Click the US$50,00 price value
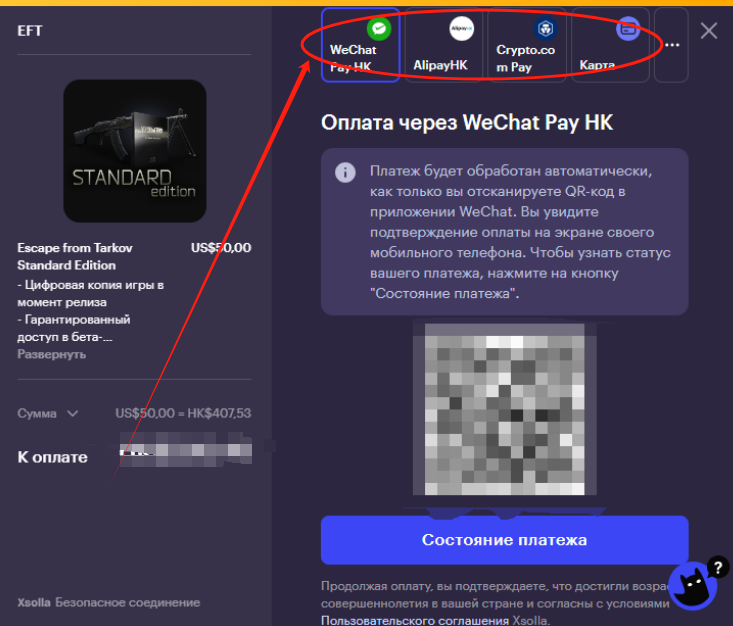 221,248
